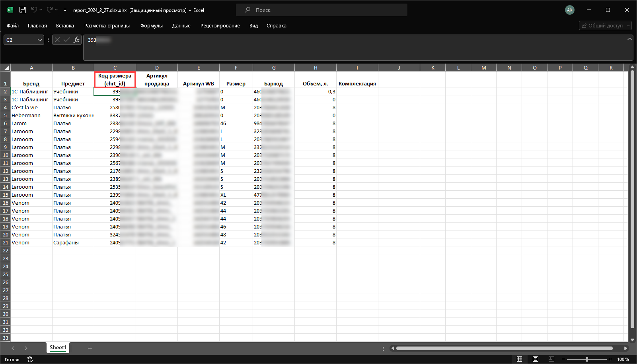Open the AX account profile avatar
This screenshot has width=637, height=364.
pos(570,10)
